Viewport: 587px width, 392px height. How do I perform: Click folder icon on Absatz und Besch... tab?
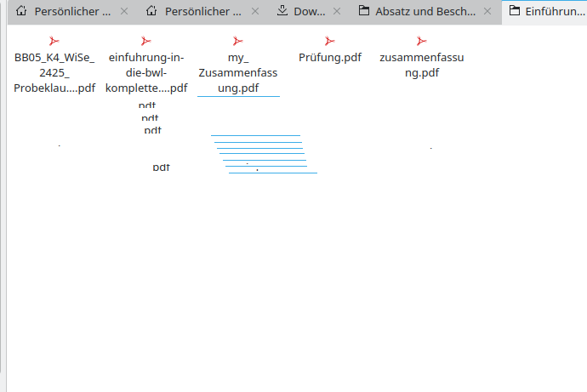[x=364, y=12]
